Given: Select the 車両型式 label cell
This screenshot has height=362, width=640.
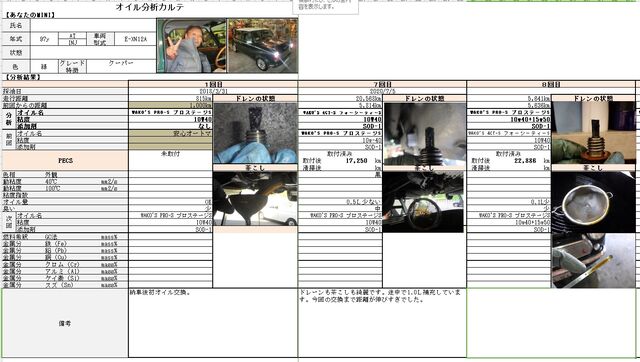Looking at the screenshot, I should point(100,39).
